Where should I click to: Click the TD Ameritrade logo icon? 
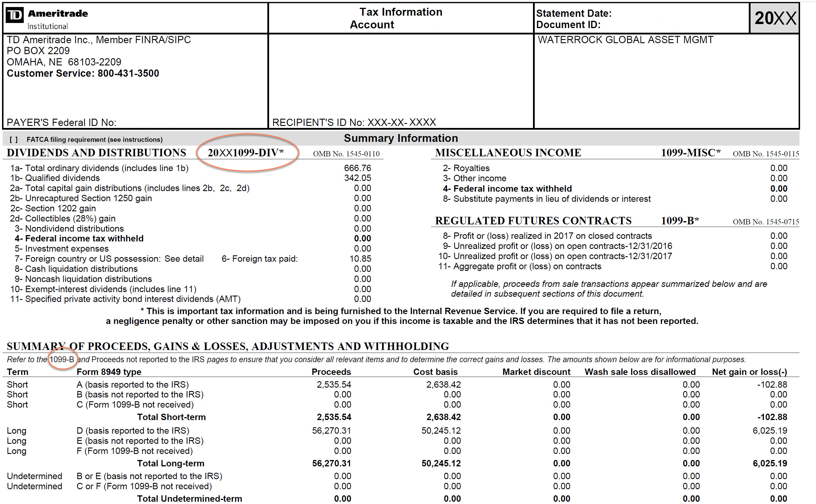pos(15,15)
